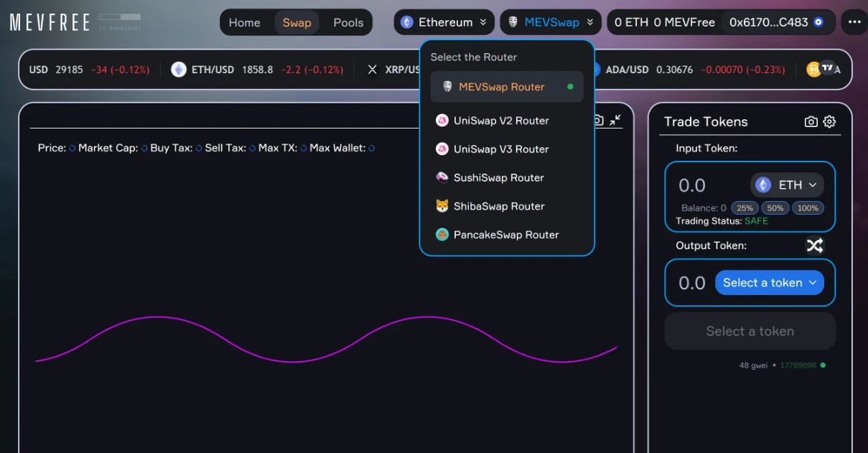Image resolution: width=868 pixels, height=453 pixels.
Task: Switch to the Home tab
Action: 244,22
